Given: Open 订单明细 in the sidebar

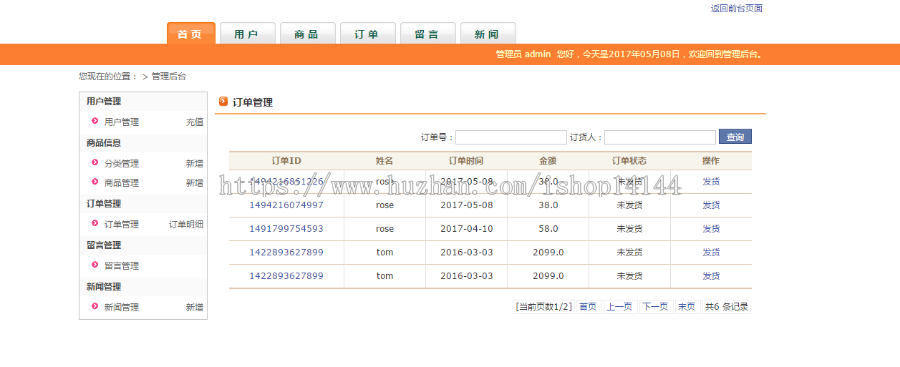Looking at the screenshot, I should (186, 225).
